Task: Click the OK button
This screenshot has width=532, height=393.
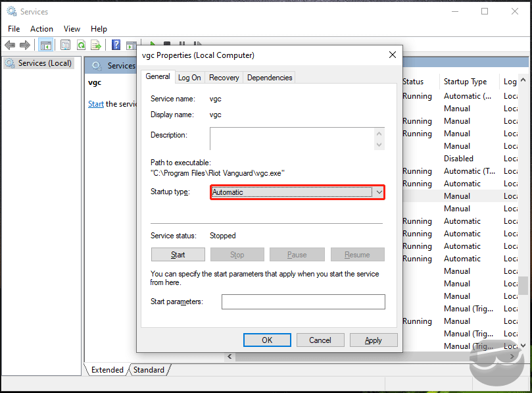Action: click(267, 340)
